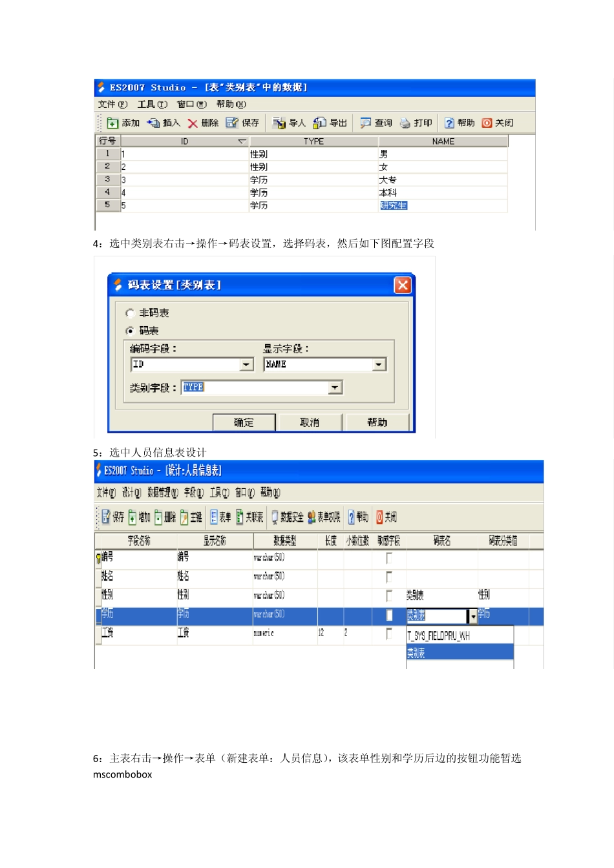The image size is (614, 868).
Task: Click the 删除 icon in the design window toolbar
Action: [158, 517]
